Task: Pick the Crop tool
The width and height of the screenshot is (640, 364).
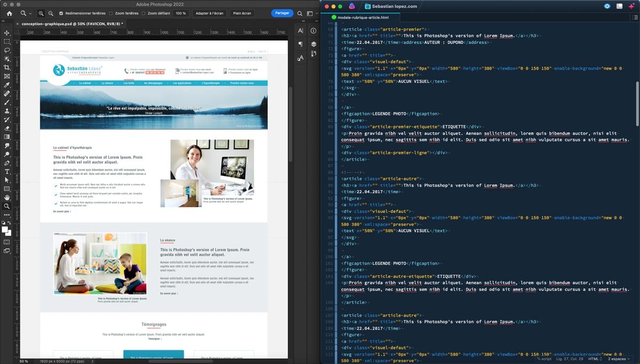Action: click(7, 68)
